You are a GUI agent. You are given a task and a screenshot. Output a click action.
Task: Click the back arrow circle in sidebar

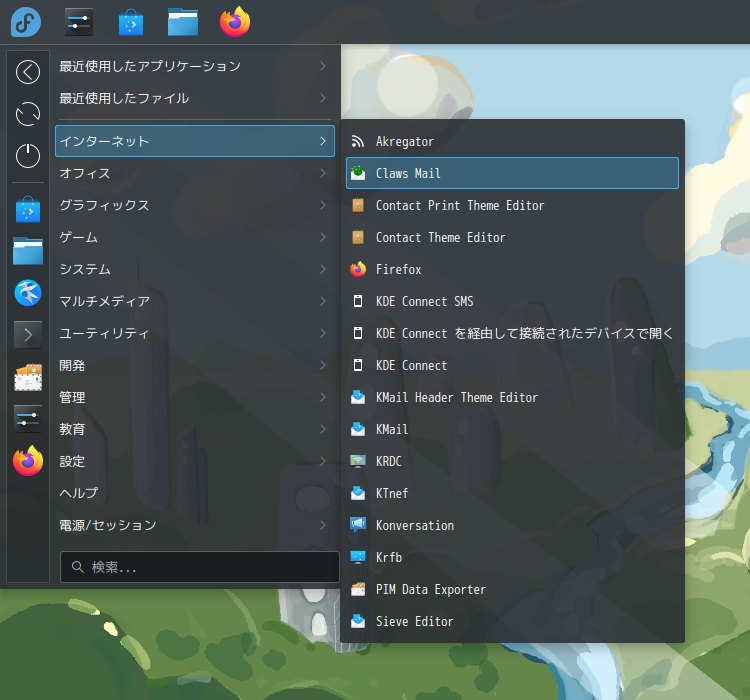click(28, 72)
